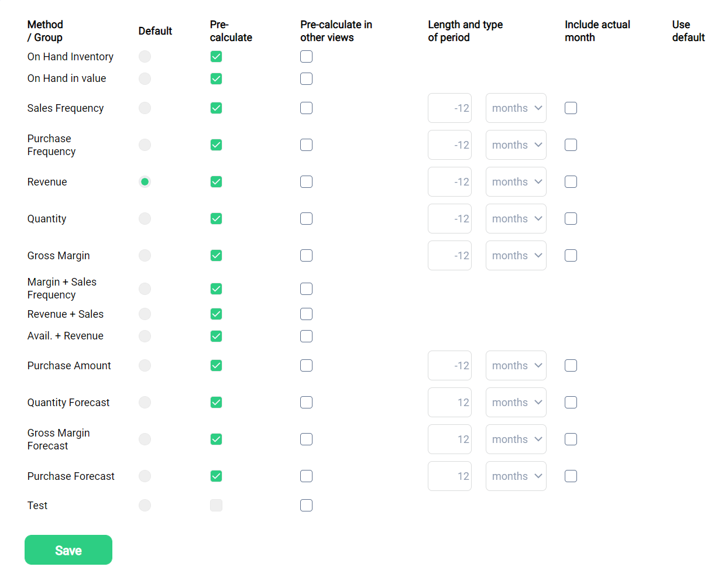The height and width of the screenshot is (577, 728).
Task: Select Quantity as the default method
Action: tap(145, 219)
